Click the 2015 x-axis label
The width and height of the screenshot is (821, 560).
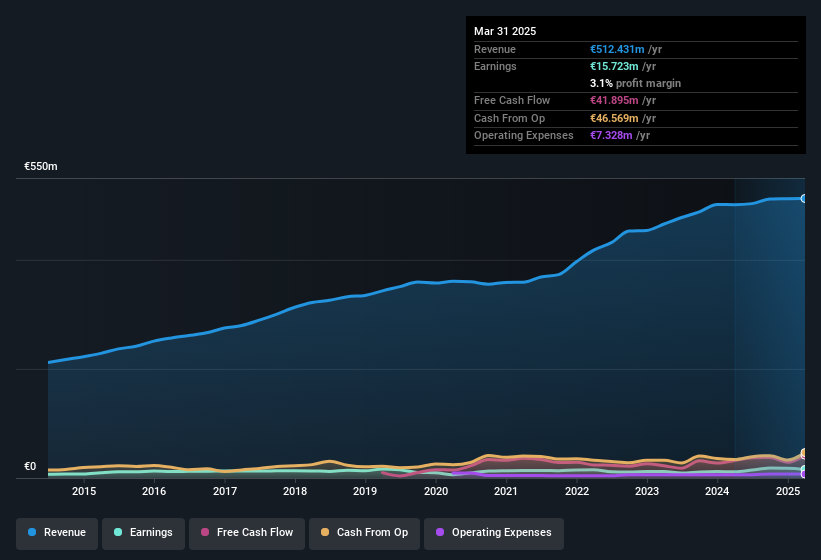coord(84,491)
